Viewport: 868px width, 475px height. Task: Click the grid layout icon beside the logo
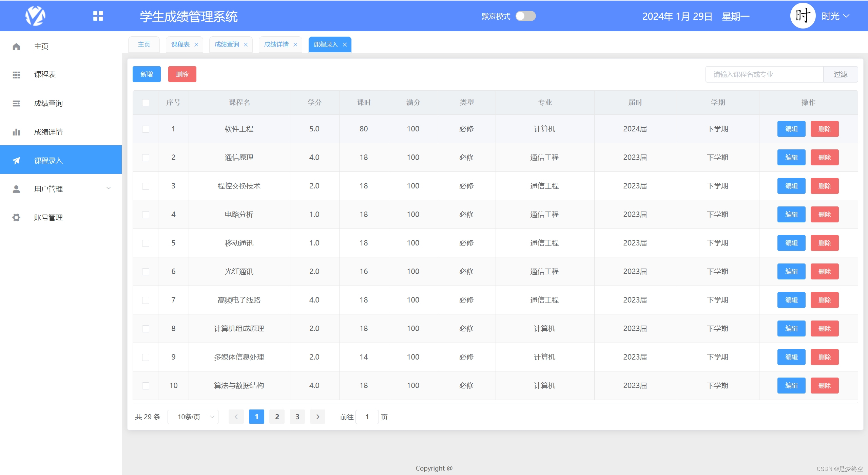[98, 16]
